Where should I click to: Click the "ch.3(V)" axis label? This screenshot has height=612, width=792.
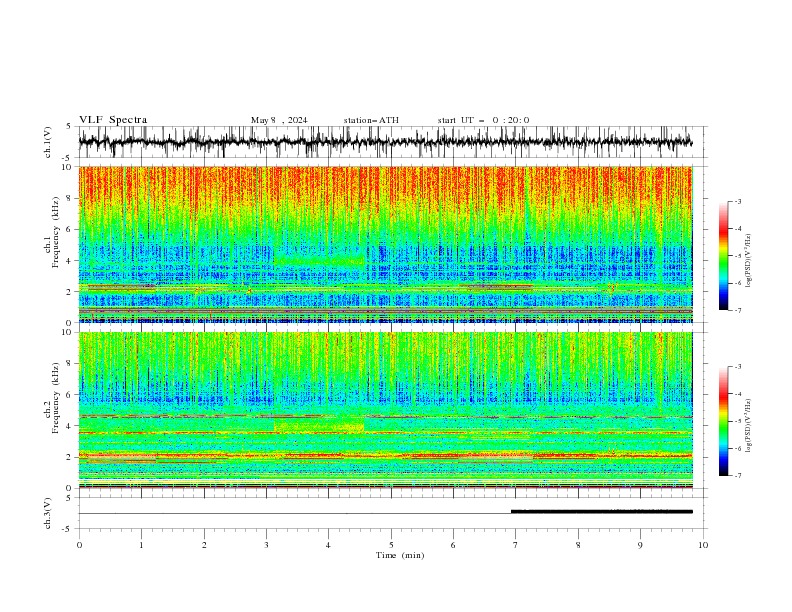click(x=48, y=514)
